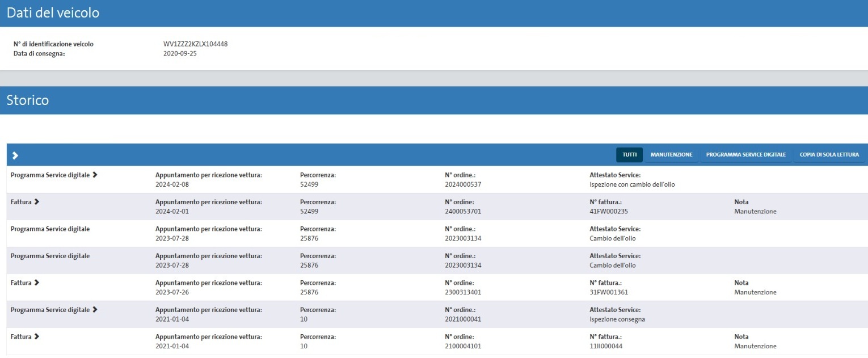Select order number 2024000537
The width and height of the screenshot is (868, 358).
click(x=463, y=184)
